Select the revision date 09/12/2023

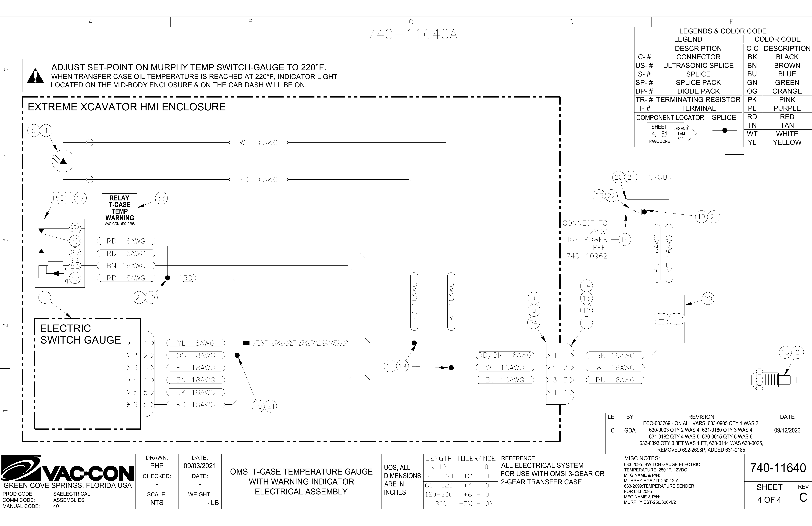[x=787, y=430]
